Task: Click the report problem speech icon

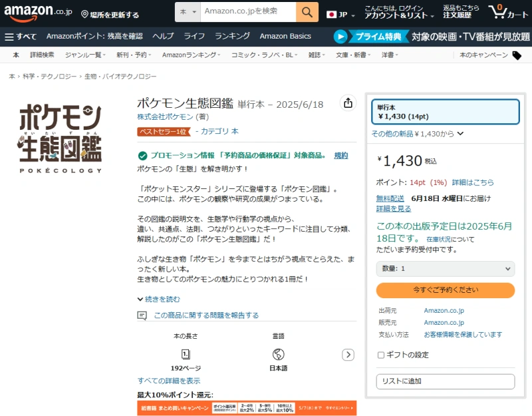Action: pyautogui.click(x=142, y=315)
